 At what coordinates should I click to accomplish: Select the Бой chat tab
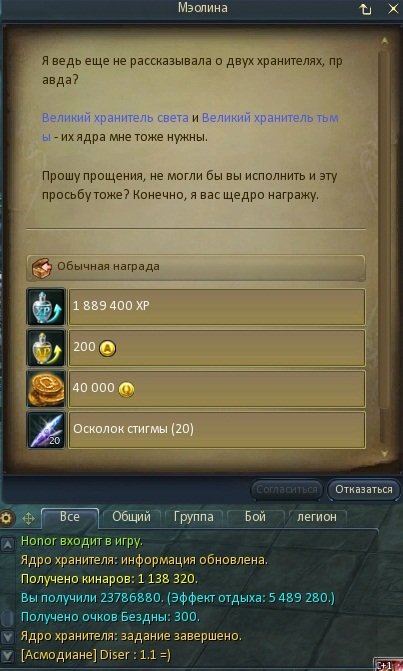coord(255,517)
